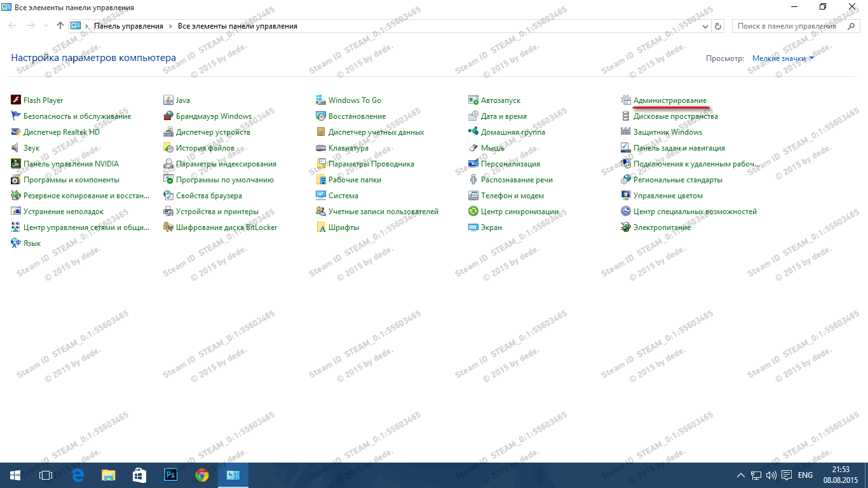The width and height of the screenshot is (868, 488).
Task: Open the recent locations dropdown arrow
Action: coord(46,26)
